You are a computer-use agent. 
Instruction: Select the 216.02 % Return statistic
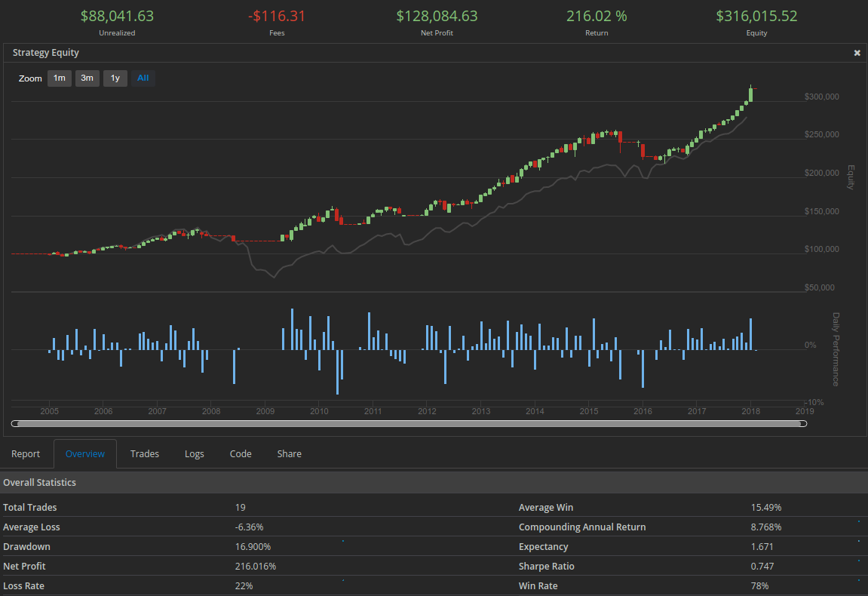tap(596, 17)
